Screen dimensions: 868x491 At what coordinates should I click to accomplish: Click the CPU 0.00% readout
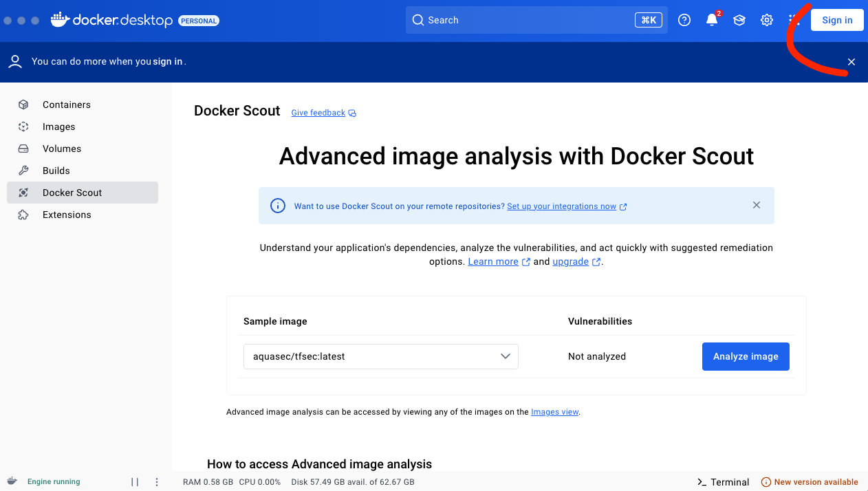260,482
